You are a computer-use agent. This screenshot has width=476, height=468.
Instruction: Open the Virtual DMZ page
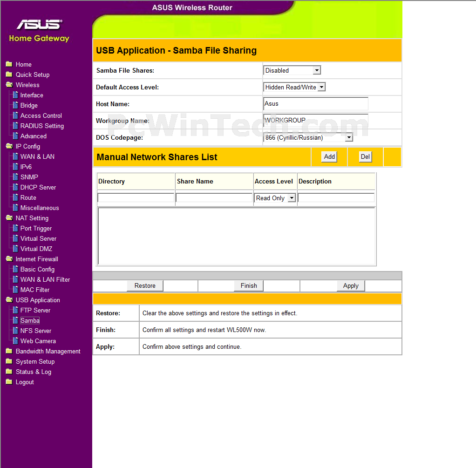click(x=36, y=249)
